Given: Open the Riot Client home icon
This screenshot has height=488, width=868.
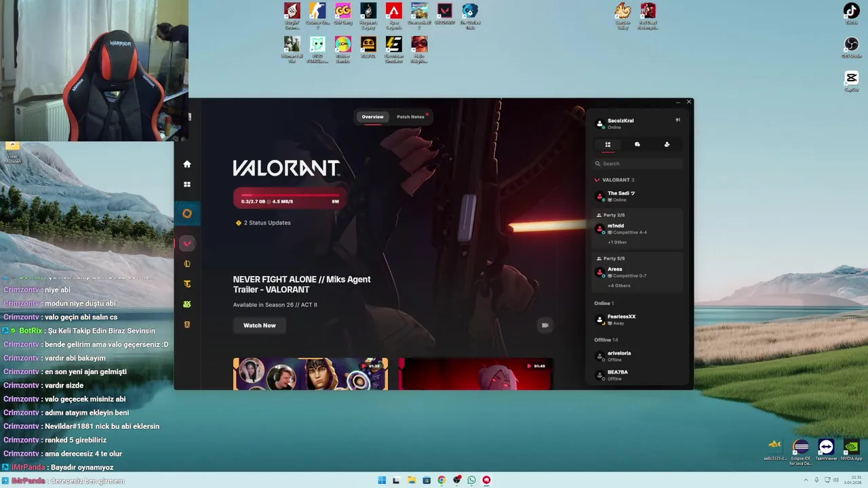Looking at the screenshot, I should click(187, 164).
